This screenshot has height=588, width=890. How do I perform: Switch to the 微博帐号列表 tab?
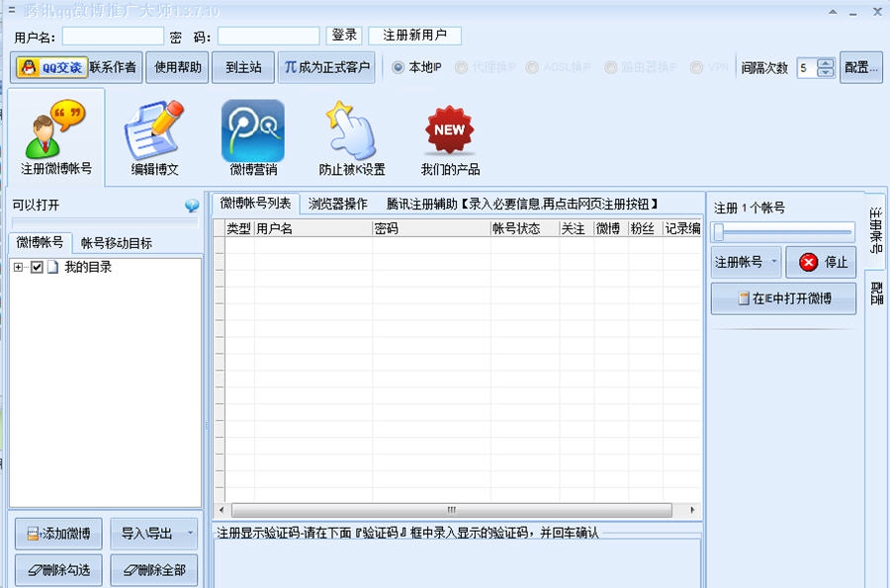(255, 204)
